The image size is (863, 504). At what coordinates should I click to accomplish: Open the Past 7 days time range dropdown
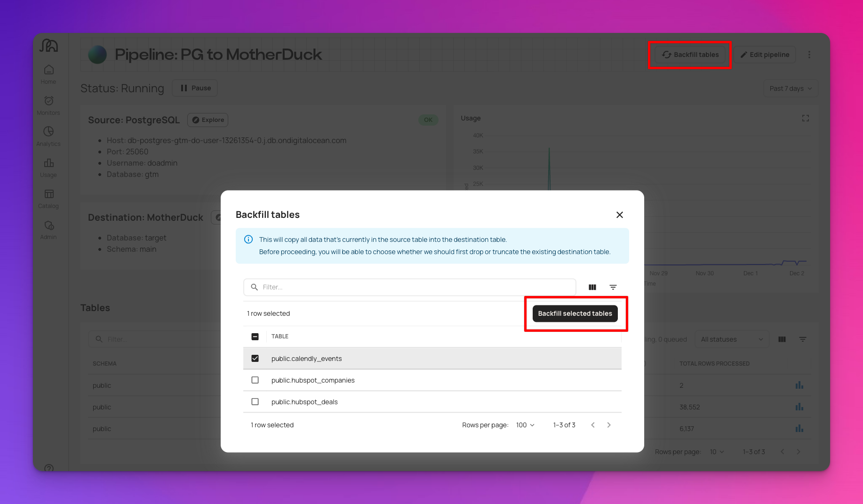click(791, 88)
